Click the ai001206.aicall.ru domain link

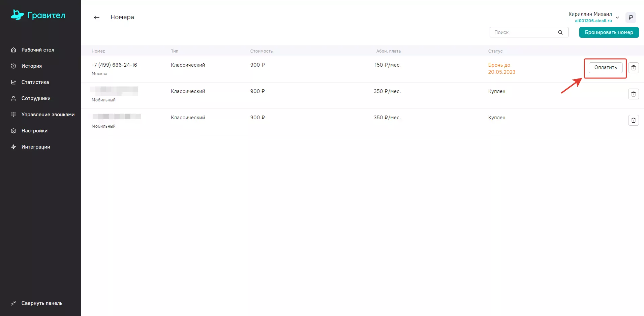coord(593,21)
